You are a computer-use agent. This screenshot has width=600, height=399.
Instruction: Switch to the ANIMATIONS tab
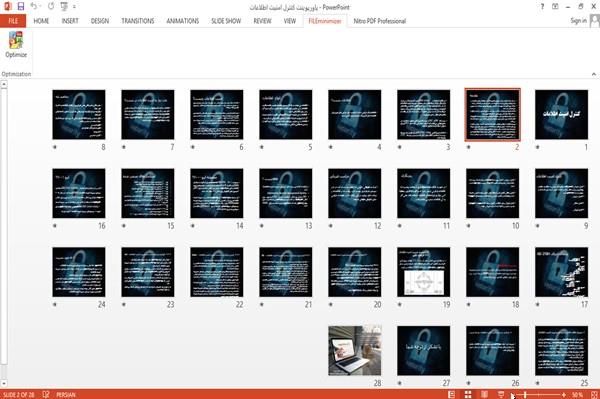coord(183,21)
